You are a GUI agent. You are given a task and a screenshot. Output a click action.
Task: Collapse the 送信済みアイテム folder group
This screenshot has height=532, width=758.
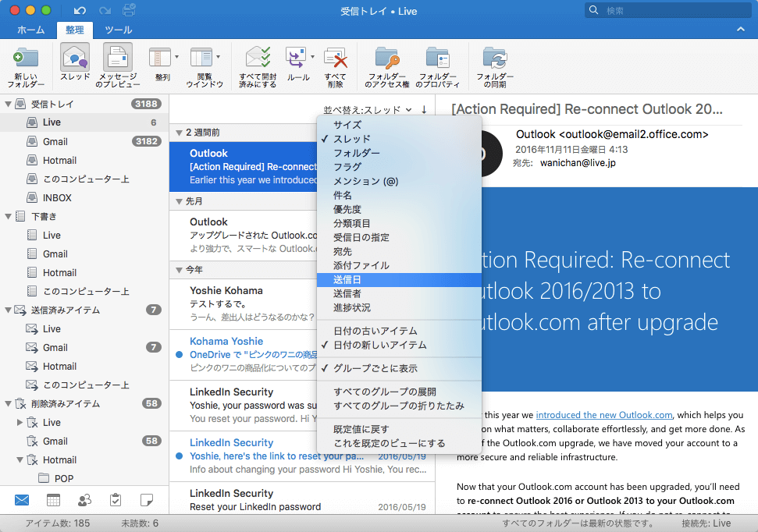[x=9, y=310]
